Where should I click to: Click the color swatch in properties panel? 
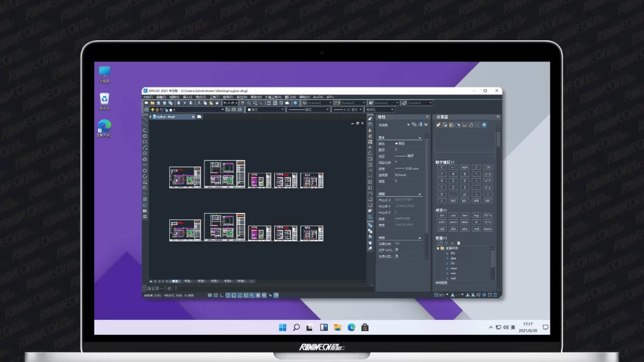click(396, 144)
